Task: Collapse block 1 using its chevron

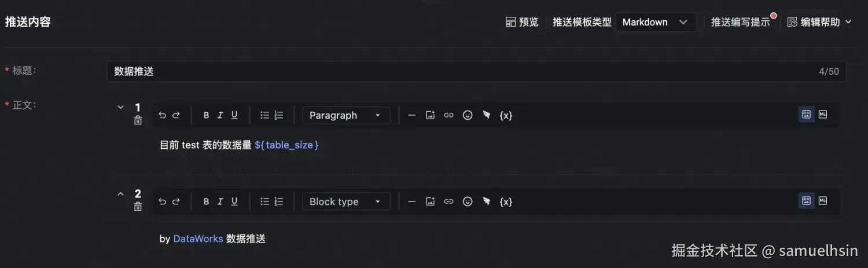Action: point(121,107)
